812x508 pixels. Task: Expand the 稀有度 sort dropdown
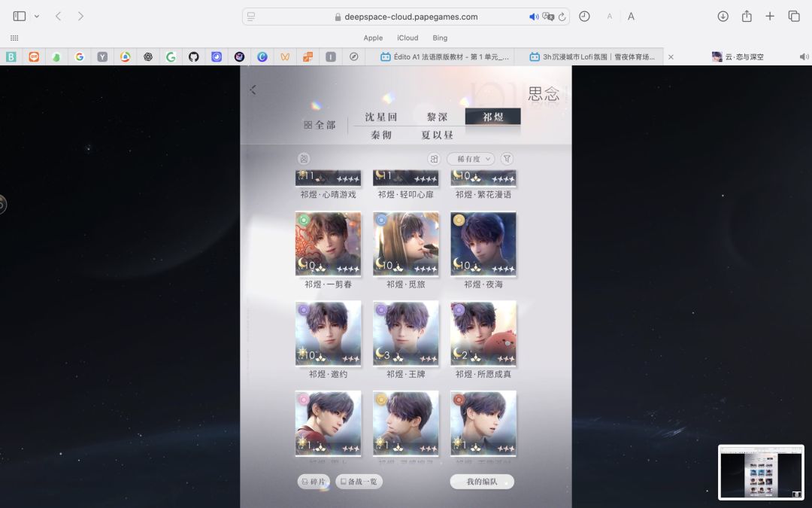click(471, 159)
